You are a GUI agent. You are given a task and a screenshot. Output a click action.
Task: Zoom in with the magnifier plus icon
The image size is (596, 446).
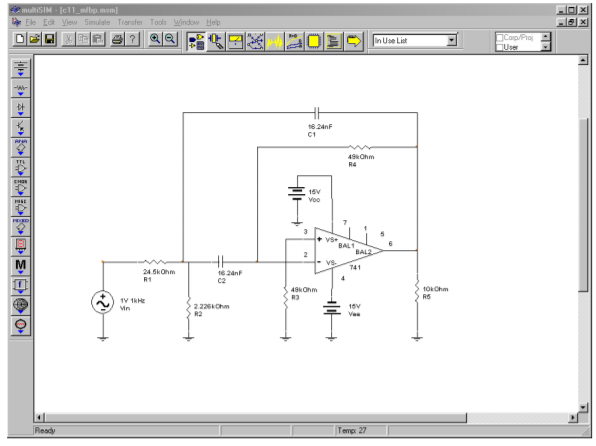pyautogui.click(x=155, y=39)
